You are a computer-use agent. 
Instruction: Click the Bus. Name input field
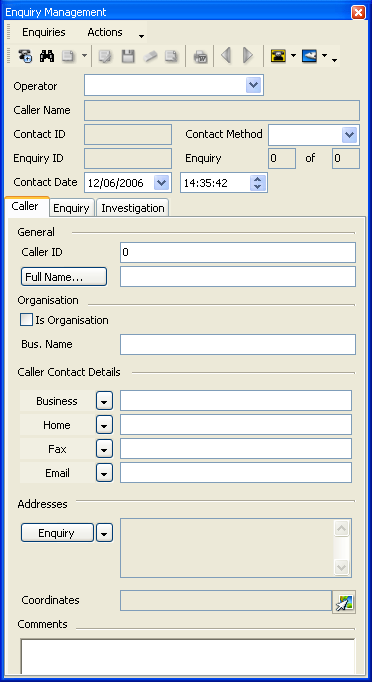coord(238,344)
